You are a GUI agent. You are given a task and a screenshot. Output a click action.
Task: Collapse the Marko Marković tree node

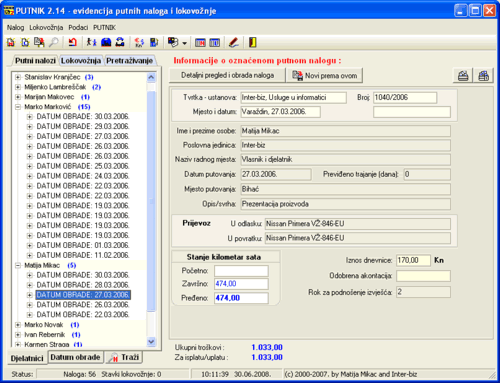point(18,107)
